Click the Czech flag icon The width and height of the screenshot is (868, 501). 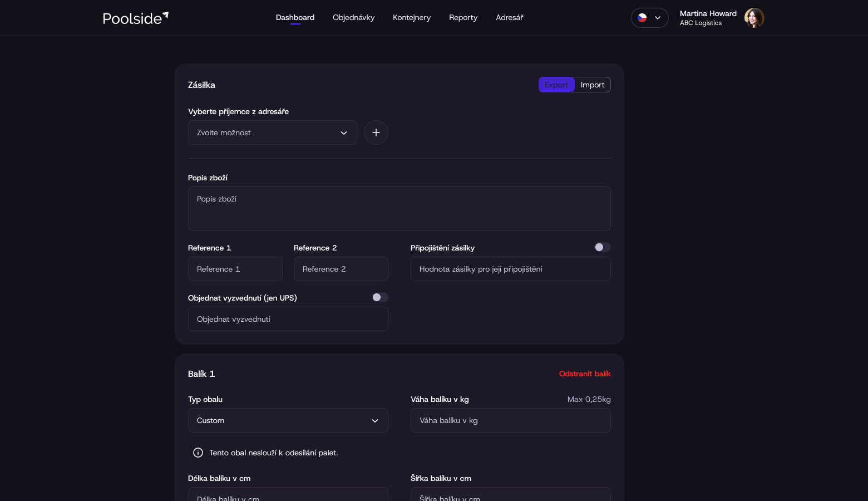[642, 18]
